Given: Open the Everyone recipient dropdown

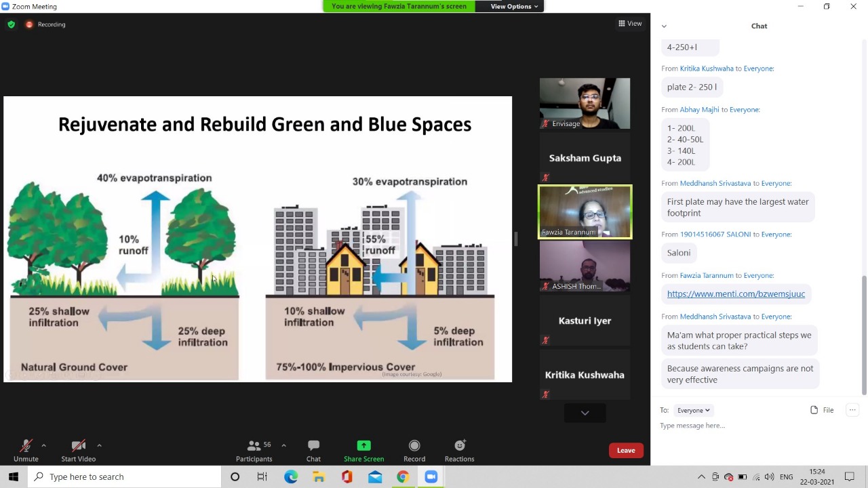Looking at the screenshot, I should pos(693,410).
